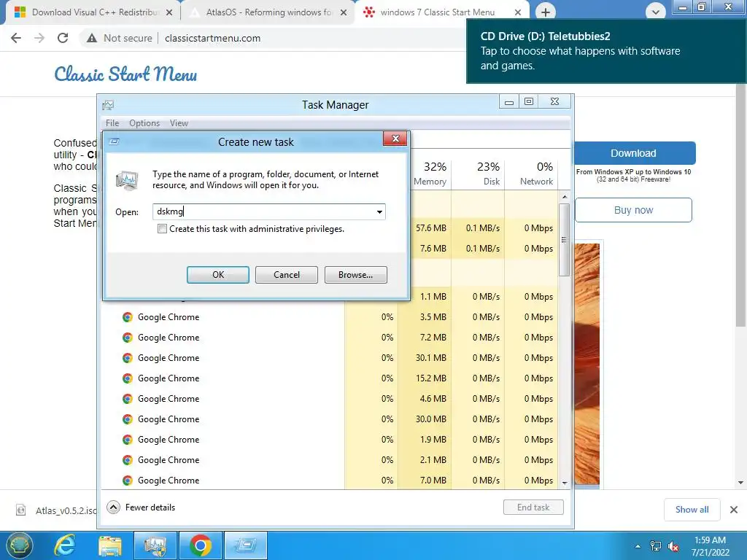The width and height of the screenshot is (747, 560).
Task: Click the address bar URL classicstartmenu.com
Action: point(212,38)
